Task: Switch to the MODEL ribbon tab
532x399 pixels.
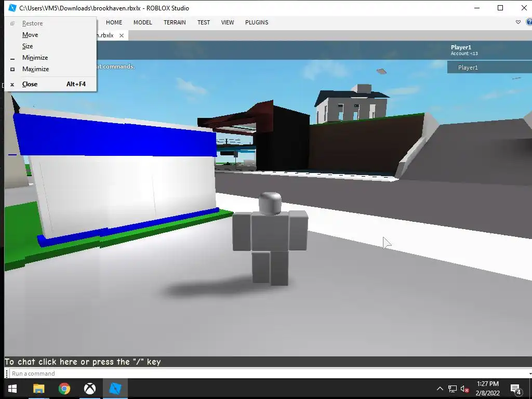Action: pos(142,22)
